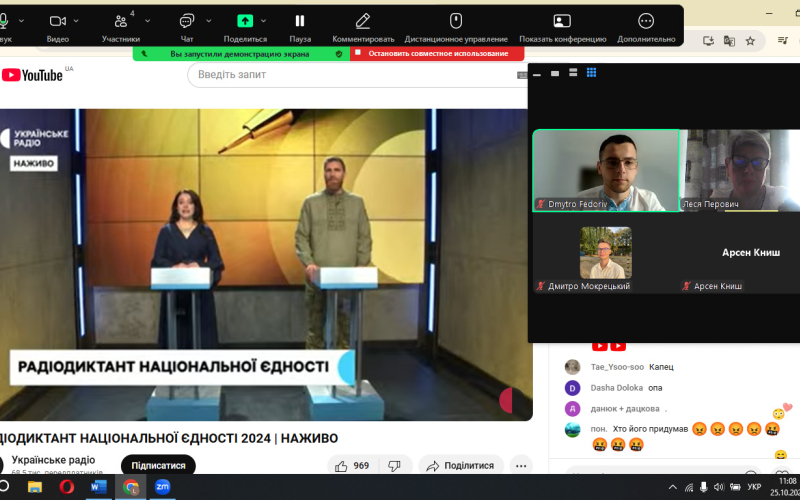This screenshot has height=500, width=800.
Task: Select Леся Перович video tile
Action: (740, 170)
